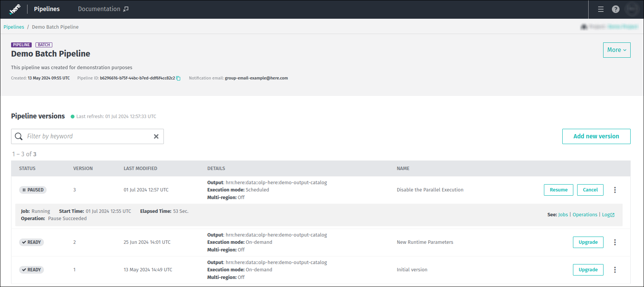Click the Pipelines breadcrumb link
Screen dimensions: 644x287
(x=14, y=27)
